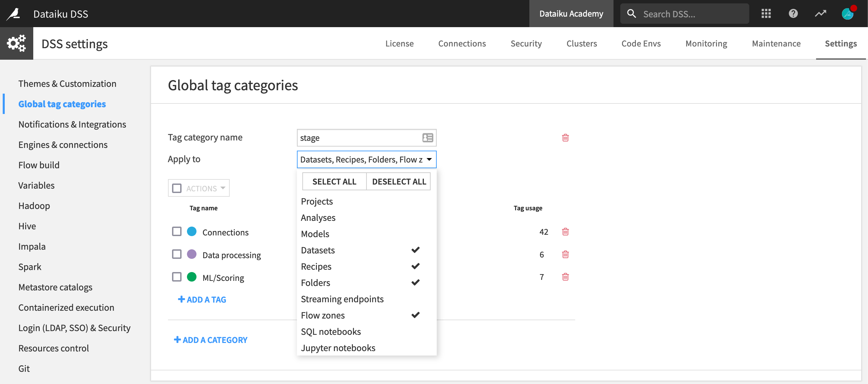Click the Tag category name input
Screen dimensions: 868x384
click(x=366, y=138)
